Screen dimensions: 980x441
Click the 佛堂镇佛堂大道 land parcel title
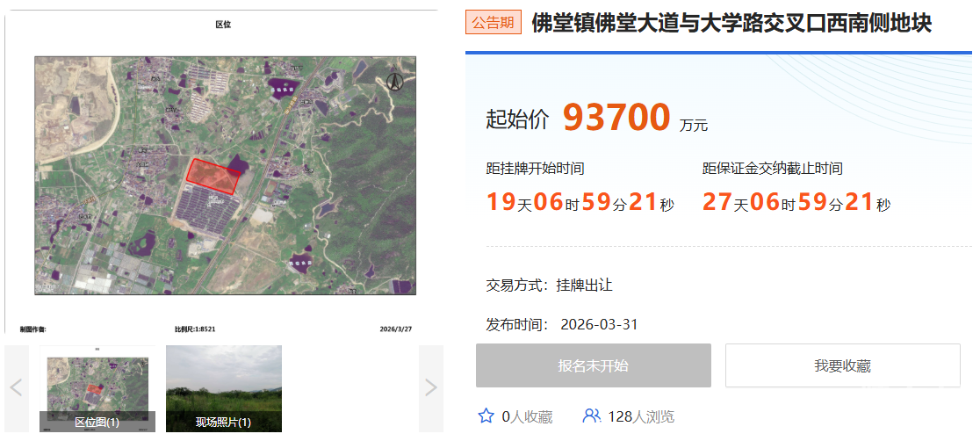[x=731, y=24]
